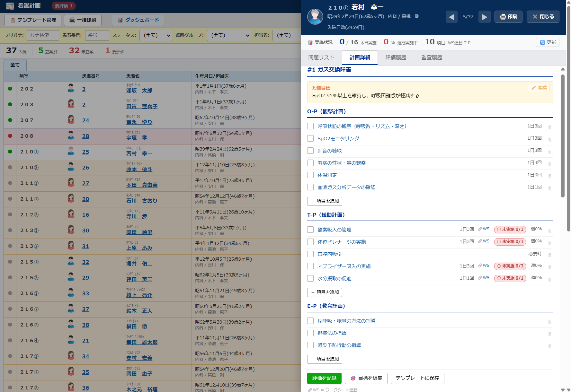Image resolution: width=571 pixels, height=392 pixels.
Task: Click the avatar icon in room 202 row
Action: pyautogui.click(x=71, y=88)
